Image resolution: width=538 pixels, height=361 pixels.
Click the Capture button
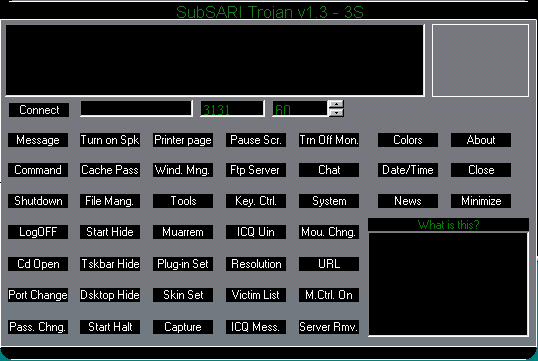point(183,327)
